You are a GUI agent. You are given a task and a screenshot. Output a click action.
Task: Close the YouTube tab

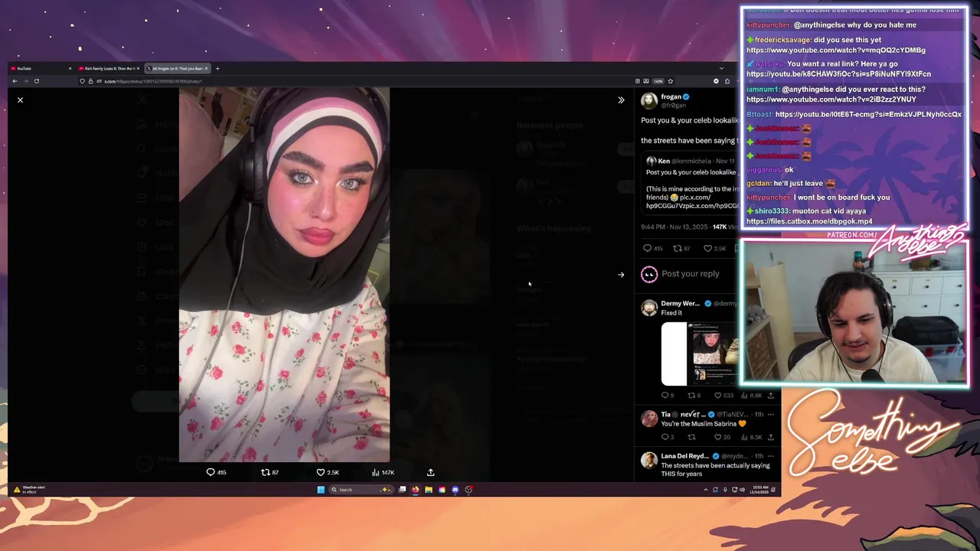[70, 69]
